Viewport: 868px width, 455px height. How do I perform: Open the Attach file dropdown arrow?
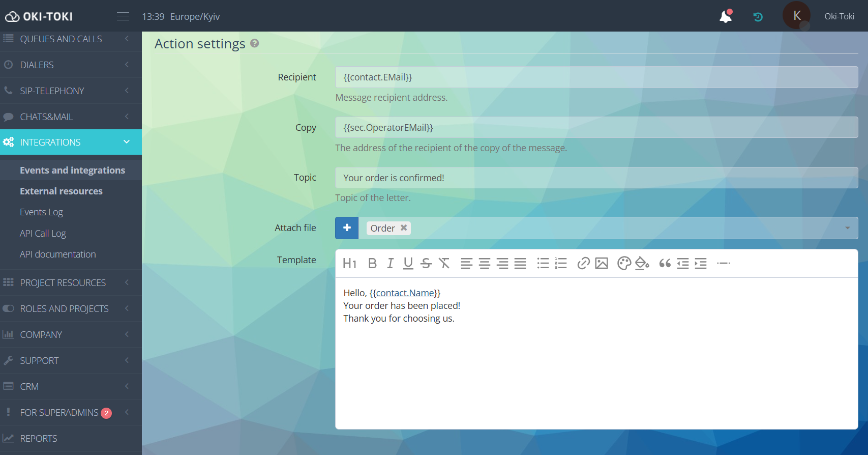pyautogui.click(x=847, y=228)
